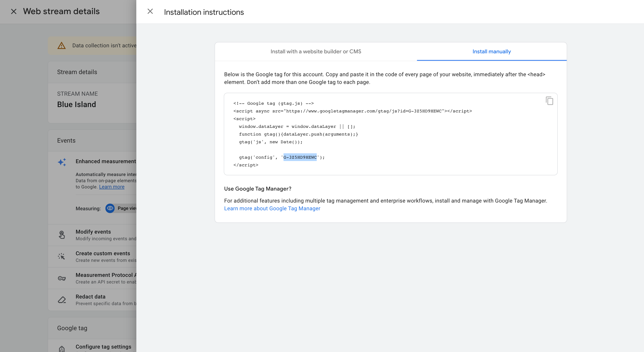Image resolution: width=644 pixels, height=352 pixels.
Task: Click the "gtag('js', new Date());" code line
Action: click(271, 142)
